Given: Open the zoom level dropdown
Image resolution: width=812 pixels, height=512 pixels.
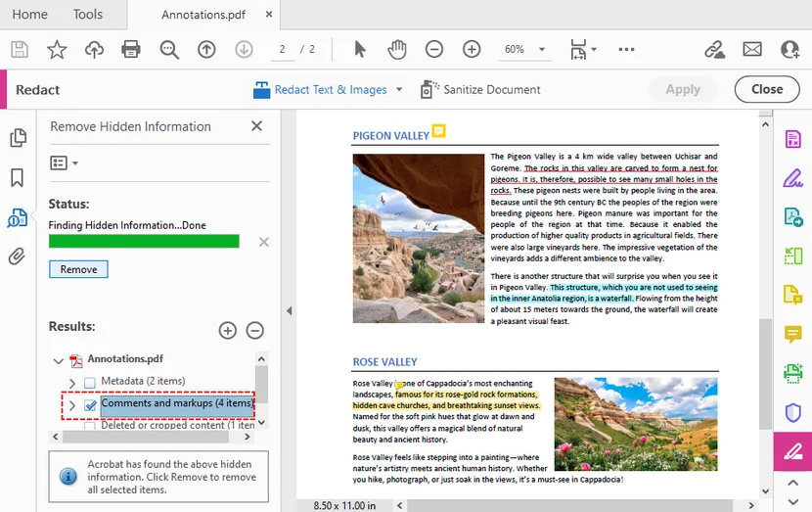Looking at the screenshot, I should pyautogui.click(x=542, y=50).
